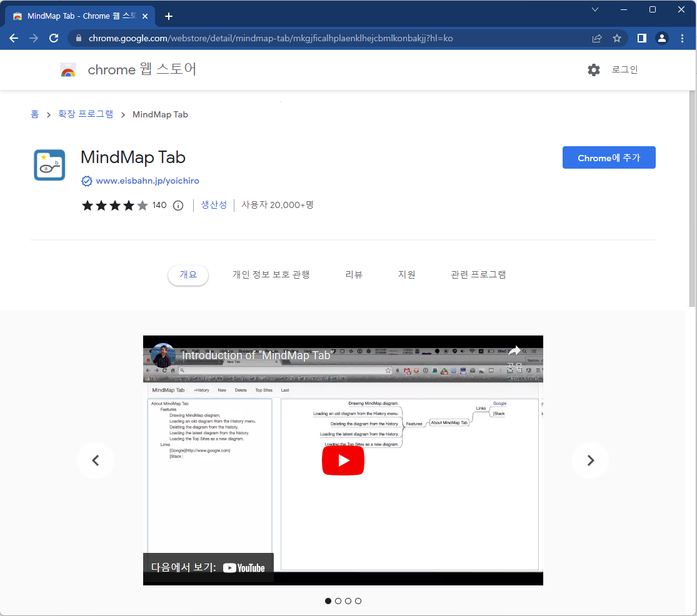
Task: Reload the MindMap Tab page
Action: tap(54, 38)
